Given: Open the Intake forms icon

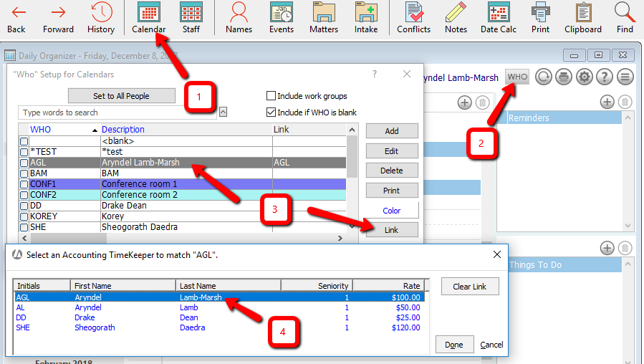Looking at the screenshot, I should click(366, 17).
